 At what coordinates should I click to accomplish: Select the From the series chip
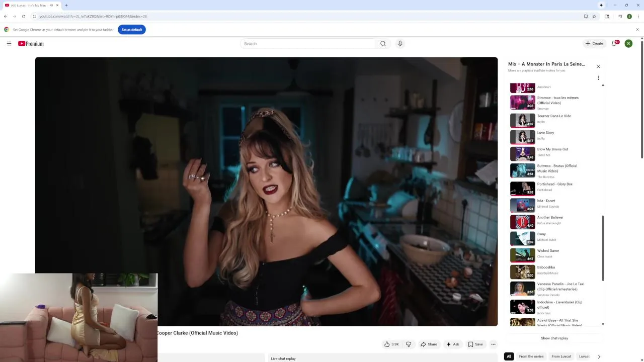(x=531, y=356)
